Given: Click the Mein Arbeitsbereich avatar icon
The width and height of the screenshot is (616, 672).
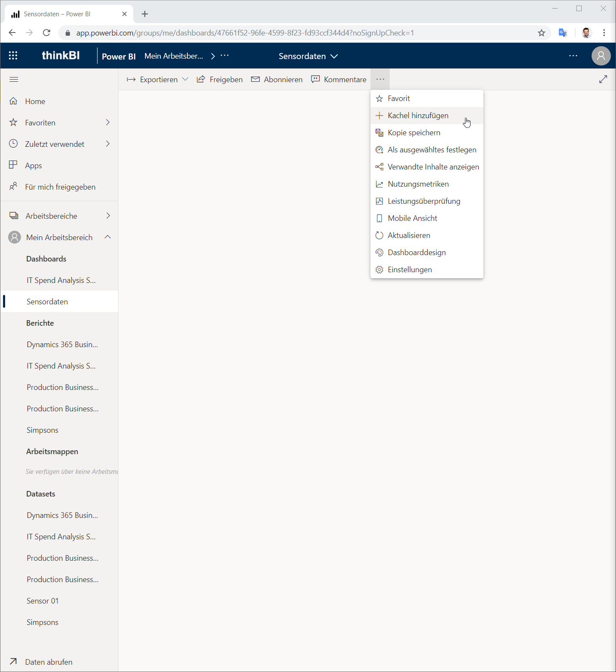Looking at the screenshot, I should click(x=15, y=237).
